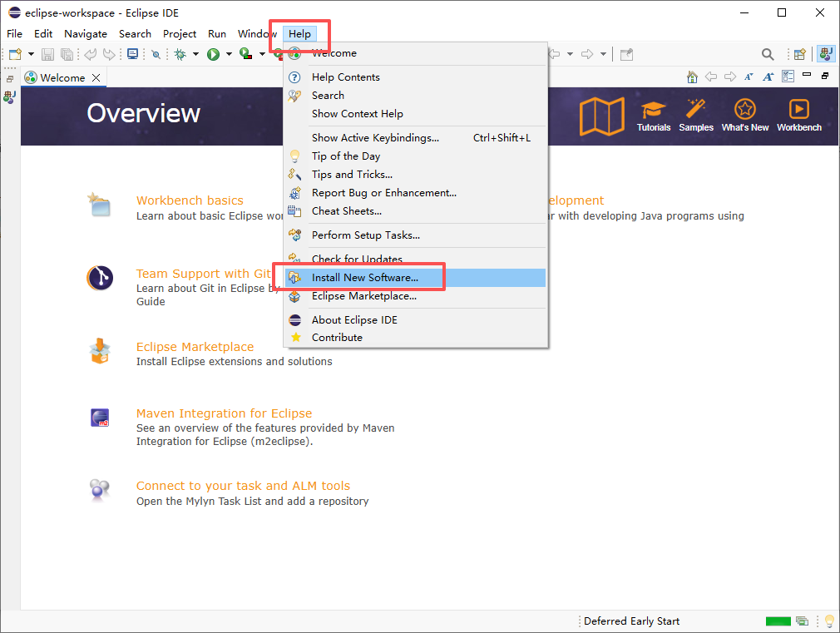Viewport: 840px width, 633px height.
Task: Click the Customize page checklist icon
Action: (x=788, y=77)
